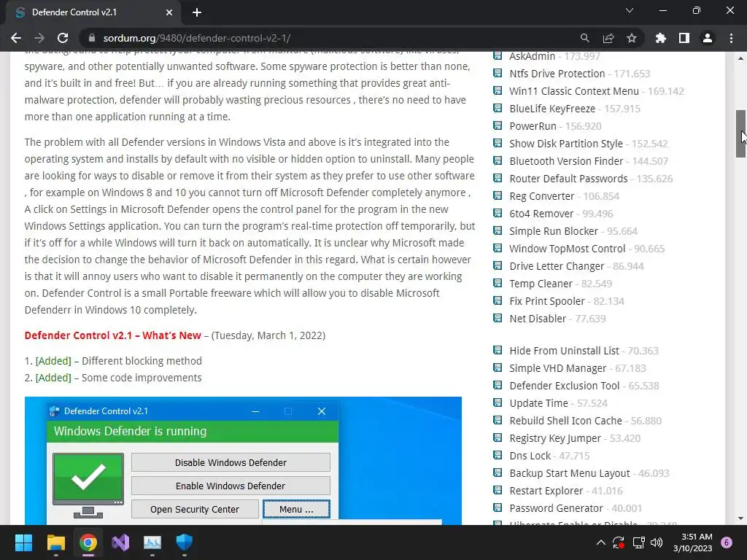Open the PowerRun link
The width and height of the screenshot is (747, 560).
(533, 126)
